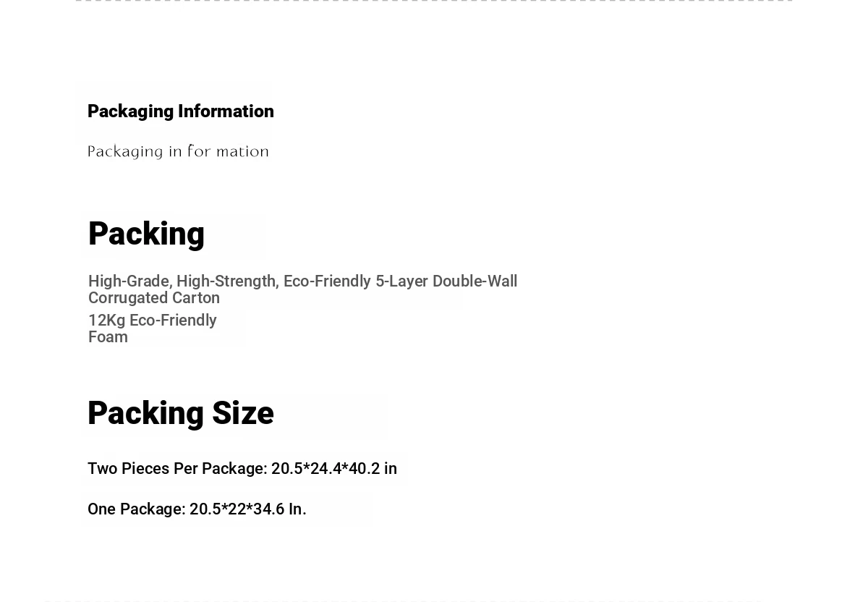Click the bold Packaging Information heading
868x602 pixels.
point(181,111)
